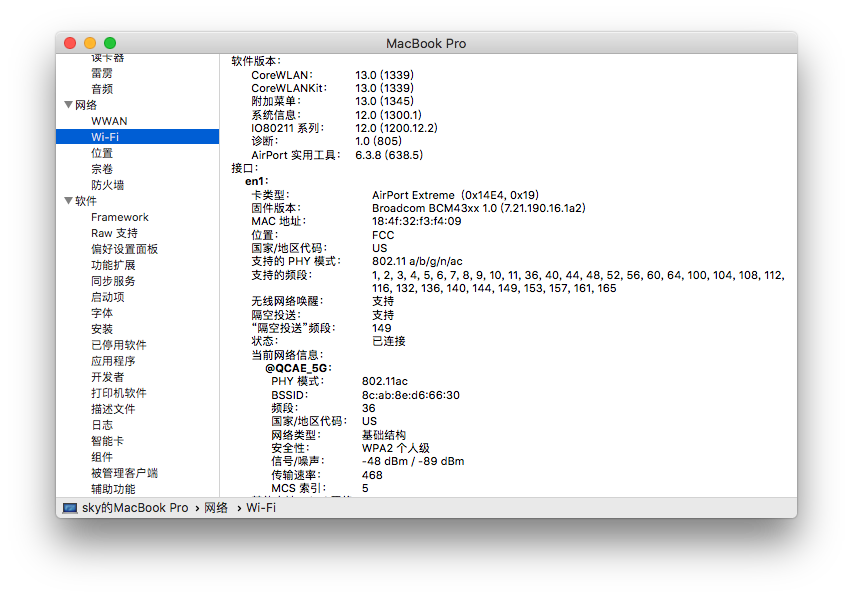Screen dimensions: 853x598
Task: Select WWAN in the sidebar
Action: point(109,121)
